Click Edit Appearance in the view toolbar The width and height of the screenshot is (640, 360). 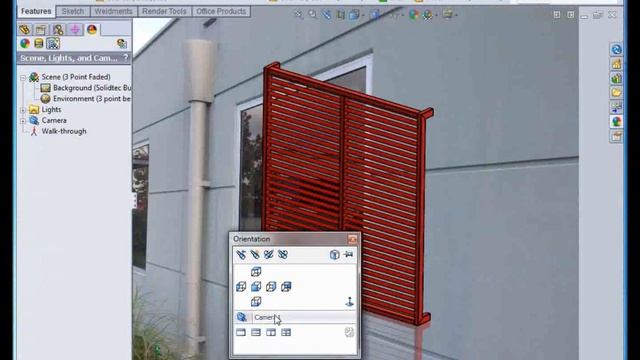414,15
